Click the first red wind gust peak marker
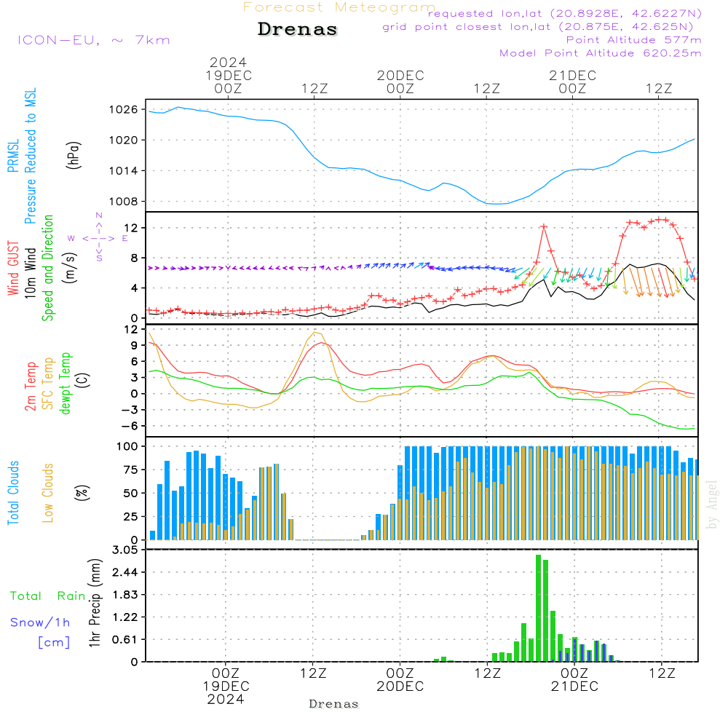Screen dimensions: 728x728 tap(544, 226)
